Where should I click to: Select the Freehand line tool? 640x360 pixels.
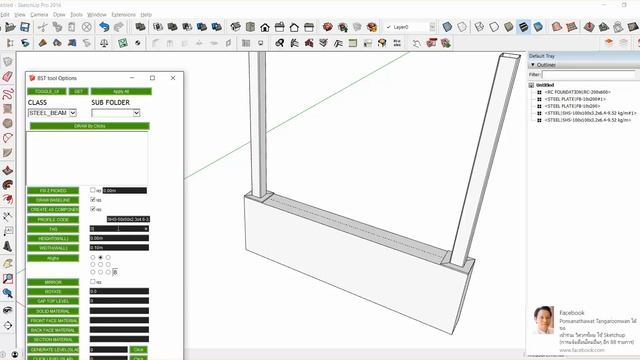pos(8,93)
